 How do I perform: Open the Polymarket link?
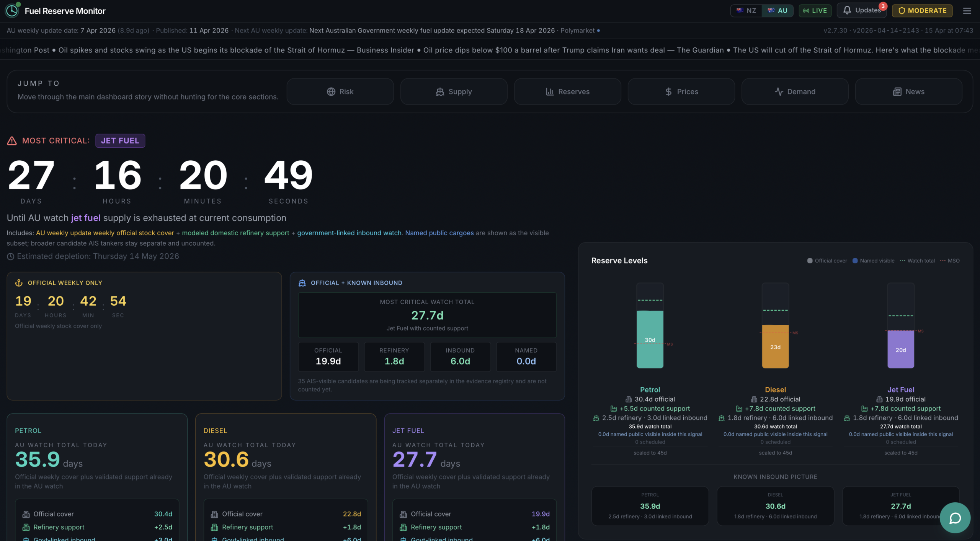578,31
